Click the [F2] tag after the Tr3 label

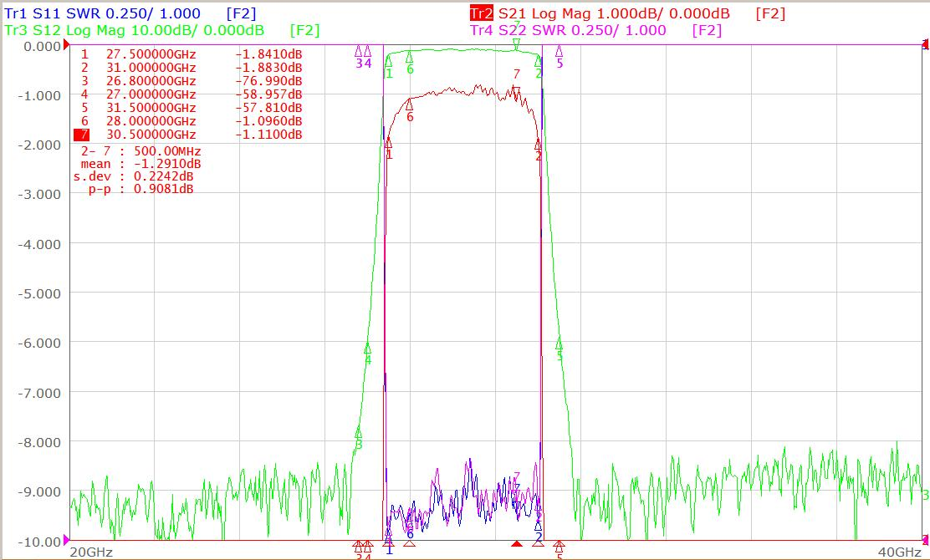point(305,30)
